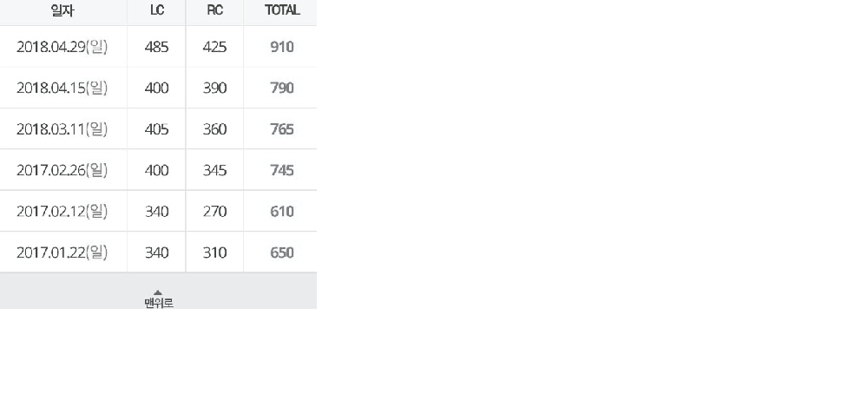
Task: Click the total score 650
Action: 282,253
